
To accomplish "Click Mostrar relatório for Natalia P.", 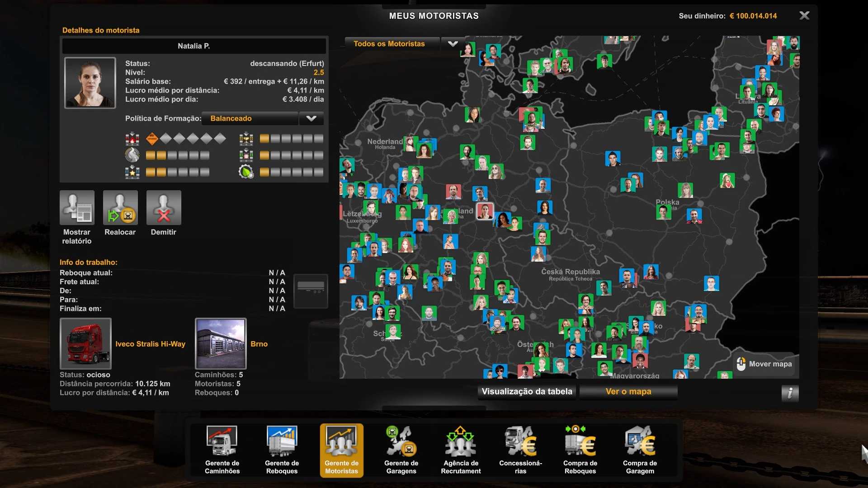I will click(x=77, y=207).
